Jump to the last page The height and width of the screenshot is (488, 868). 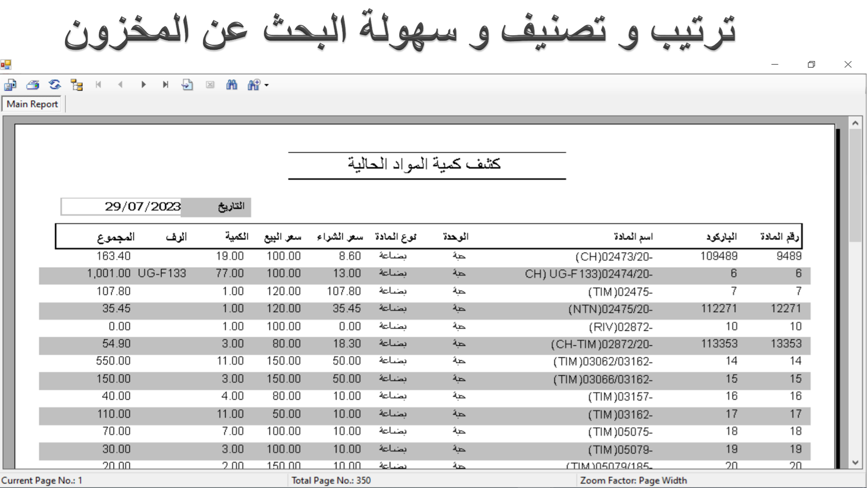[x=165, y=84]
